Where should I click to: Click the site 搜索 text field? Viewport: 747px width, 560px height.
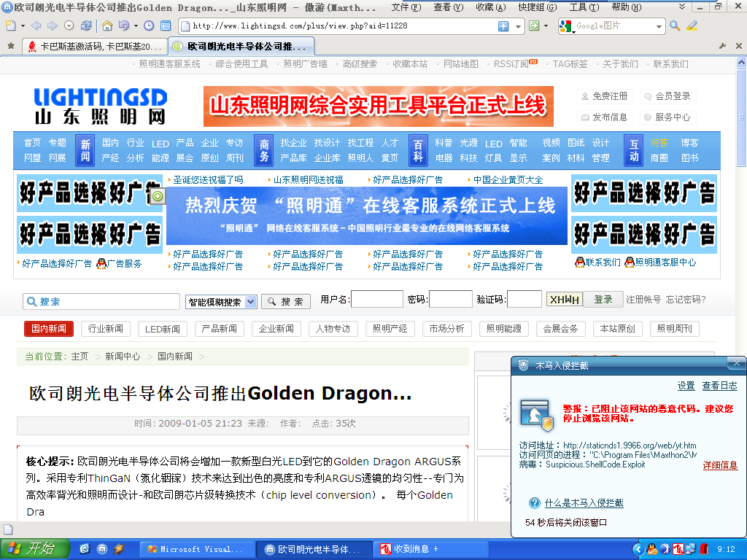click(x=101, y=301)
